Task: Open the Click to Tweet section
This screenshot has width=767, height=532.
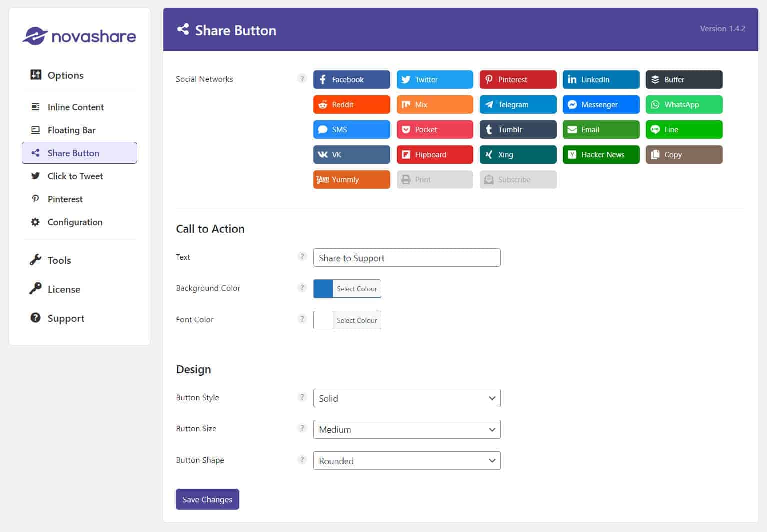Action: coord(74,176)
